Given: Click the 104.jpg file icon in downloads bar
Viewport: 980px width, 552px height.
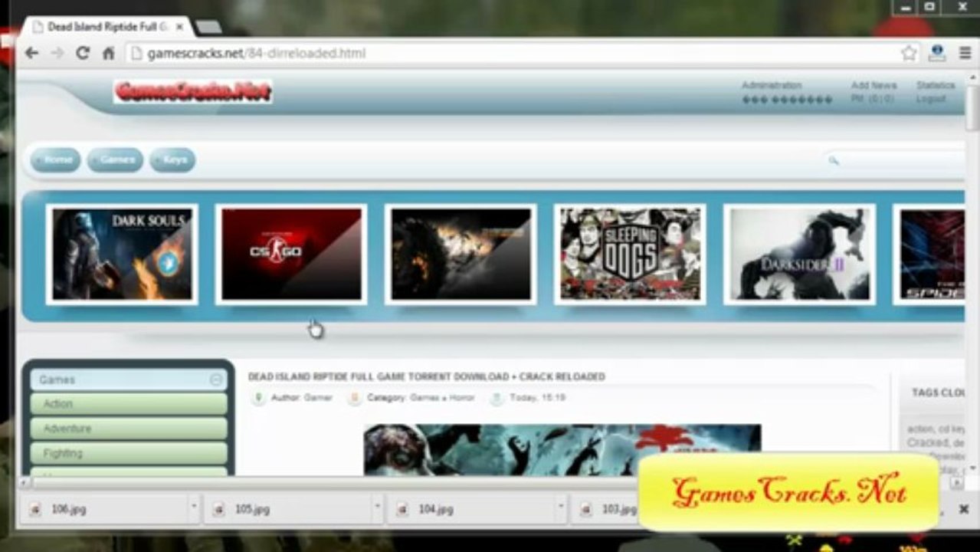Looking at the screenshot, I should click(x=402, y=509).
